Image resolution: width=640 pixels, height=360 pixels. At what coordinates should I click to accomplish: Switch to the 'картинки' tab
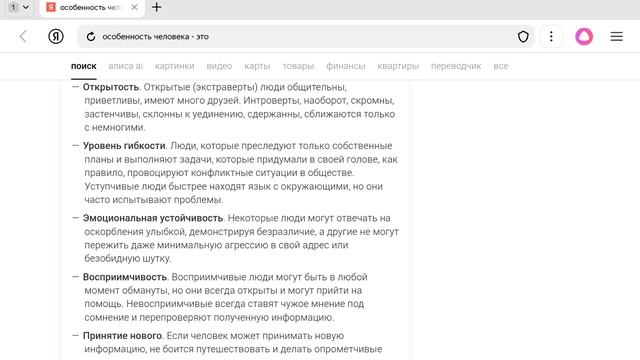tap(175, 66)
